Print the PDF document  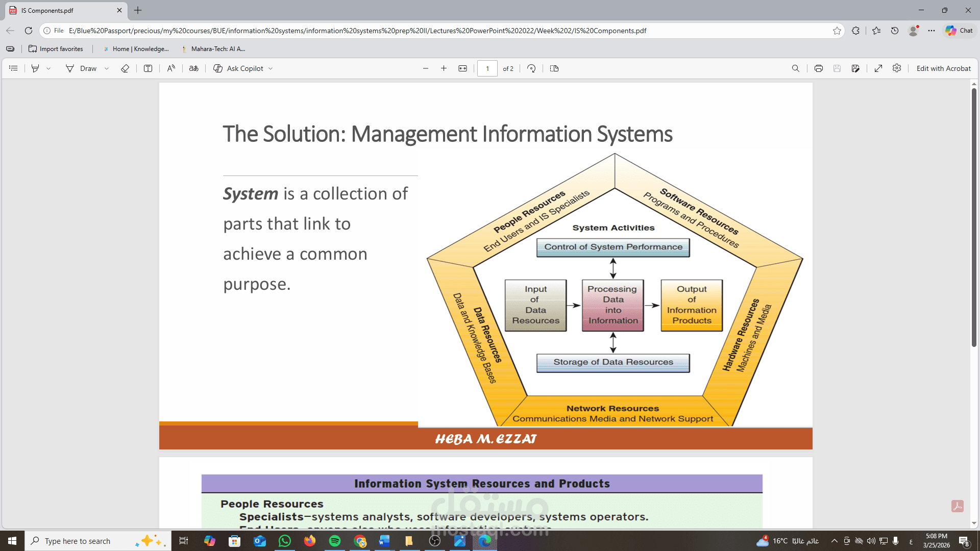(819, 68)
